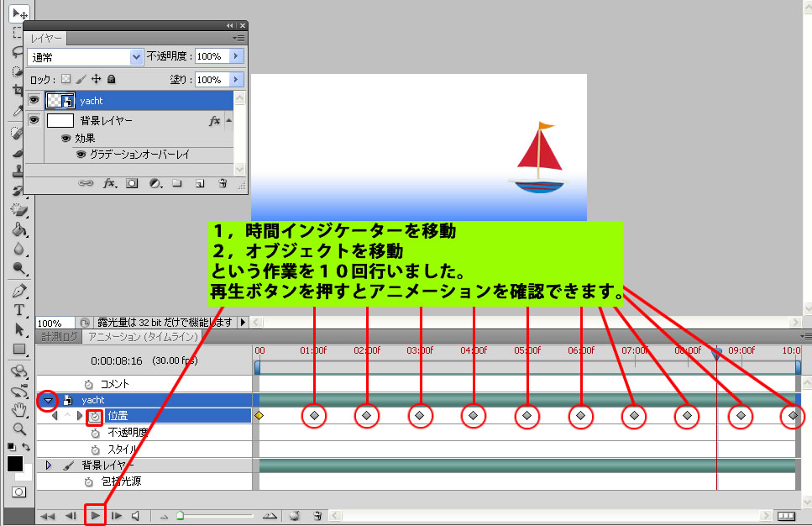
Task: Select the Pen tool
Action: [18, 292]
